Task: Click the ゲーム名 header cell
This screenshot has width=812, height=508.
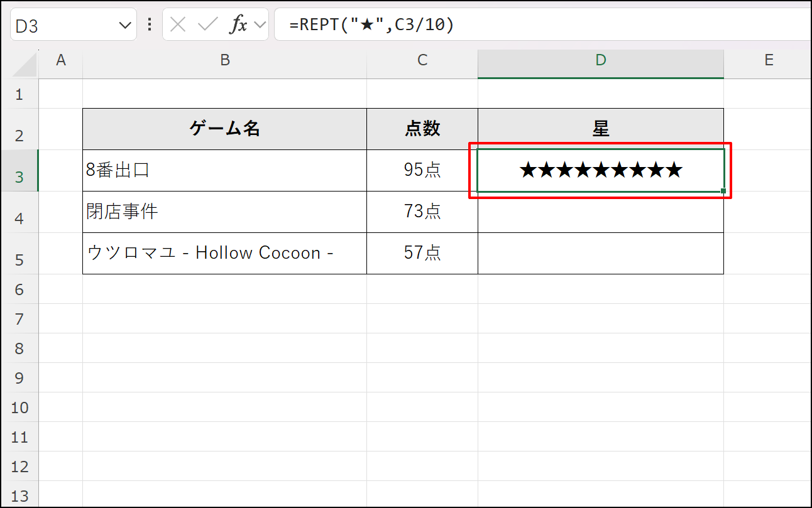Action: coord(224,129)
